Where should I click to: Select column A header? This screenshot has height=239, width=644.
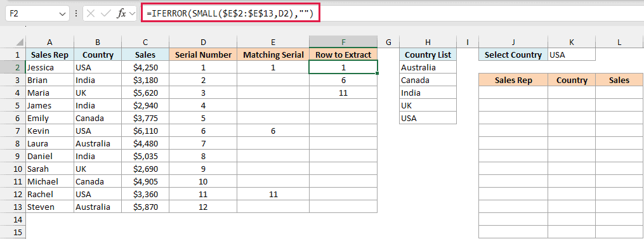click(x=49, y=42)
